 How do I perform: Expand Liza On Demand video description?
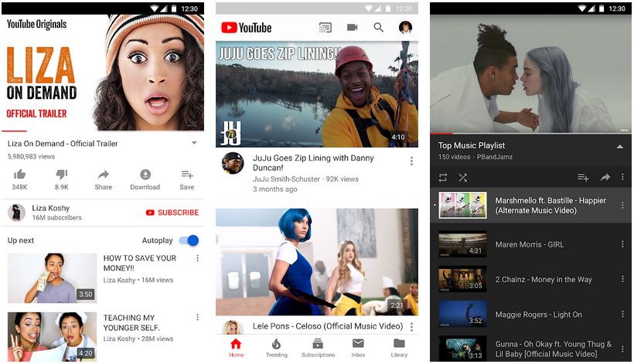click(194, 143)
